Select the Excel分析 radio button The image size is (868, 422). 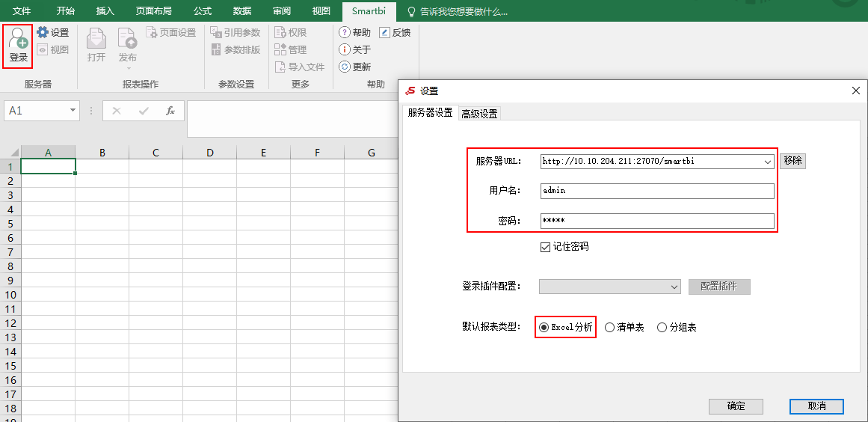[544, 327]
